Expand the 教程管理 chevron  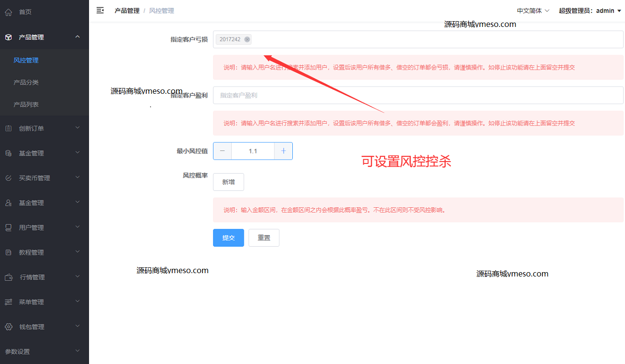point(77,252)
